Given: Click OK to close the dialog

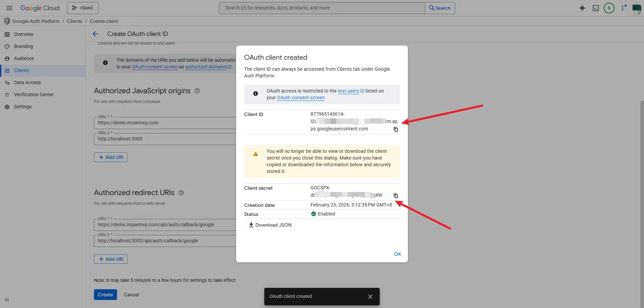Looking at the screenshot, I should pyautogui.click(x=397, y=254).
